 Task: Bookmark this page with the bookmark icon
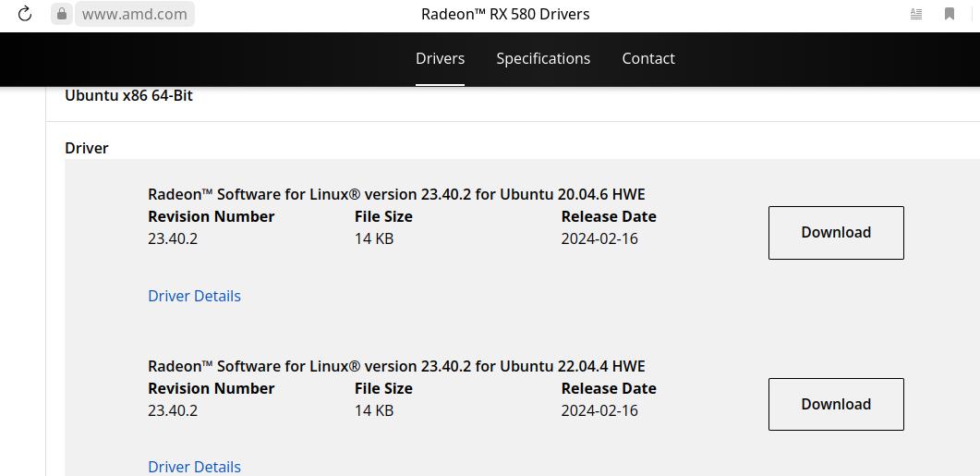point(950,14)
